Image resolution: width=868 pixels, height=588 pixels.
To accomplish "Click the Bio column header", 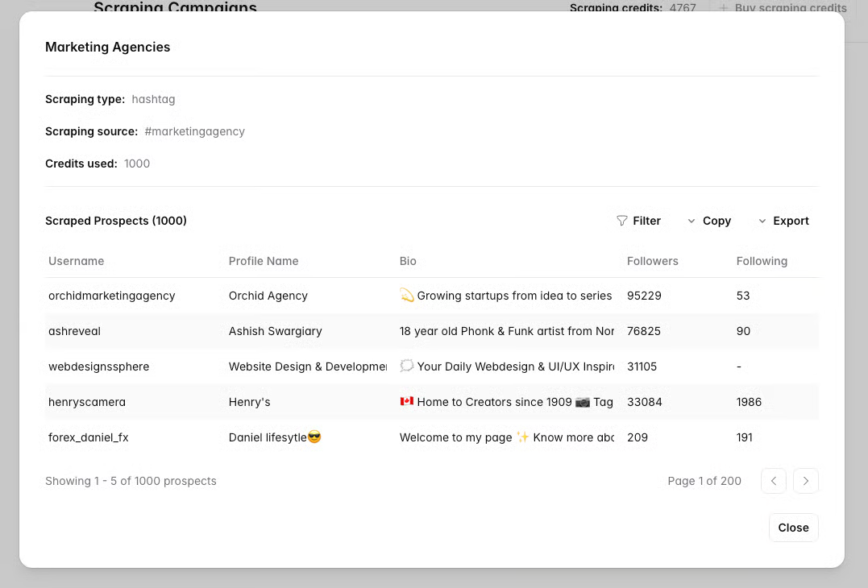I will pyautogui.click(x=408, y=261).
